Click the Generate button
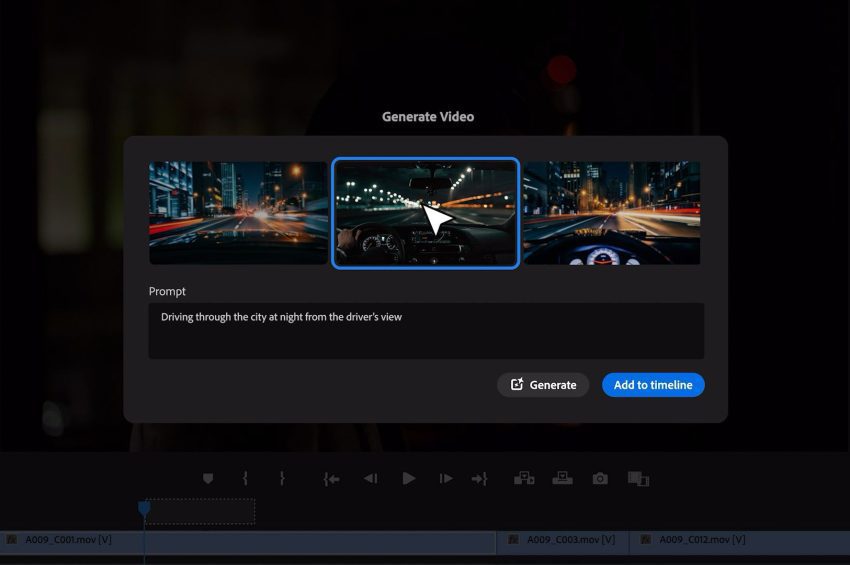Viewport: 850px width, 565px height. click(x=543, y=385)
